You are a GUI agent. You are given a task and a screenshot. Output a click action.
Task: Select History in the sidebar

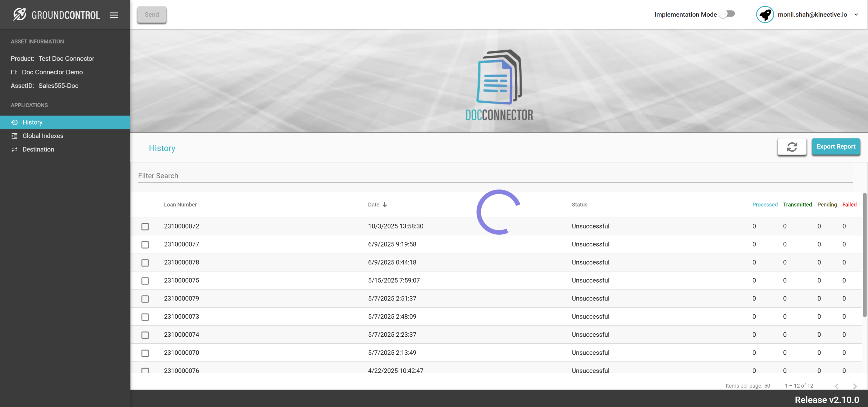pyautogui.click(x=32, y=122)
